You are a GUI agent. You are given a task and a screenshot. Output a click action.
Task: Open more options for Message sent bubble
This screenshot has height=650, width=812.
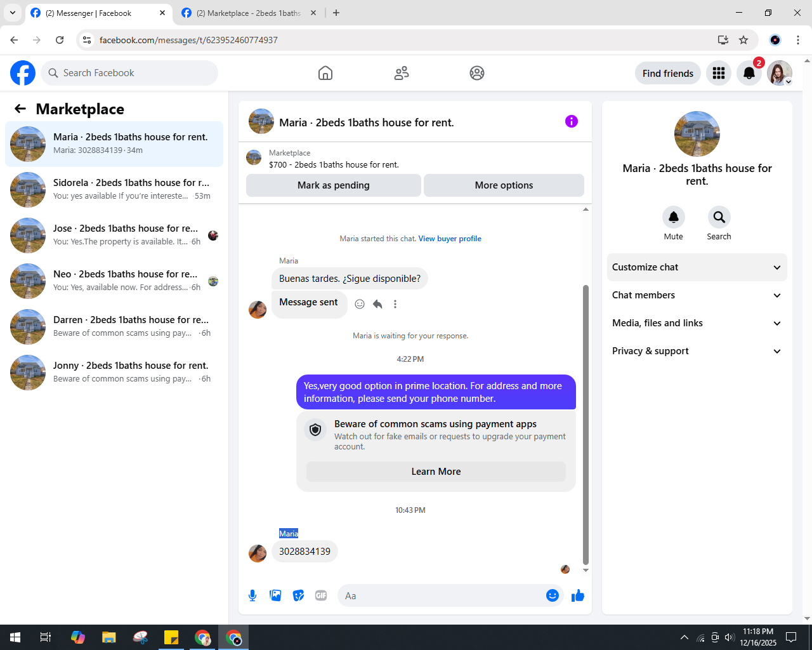click(395, 304)
